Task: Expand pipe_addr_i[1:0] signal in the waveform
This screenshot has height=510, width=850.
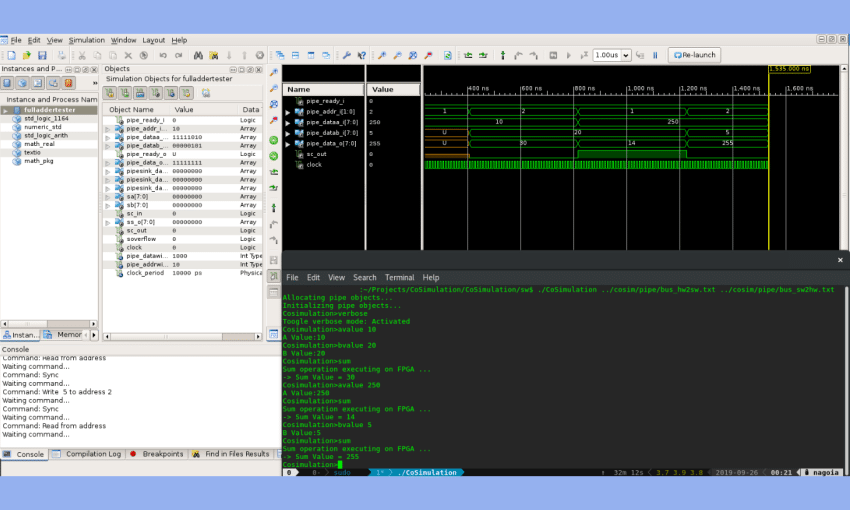Action: (288, 112)
